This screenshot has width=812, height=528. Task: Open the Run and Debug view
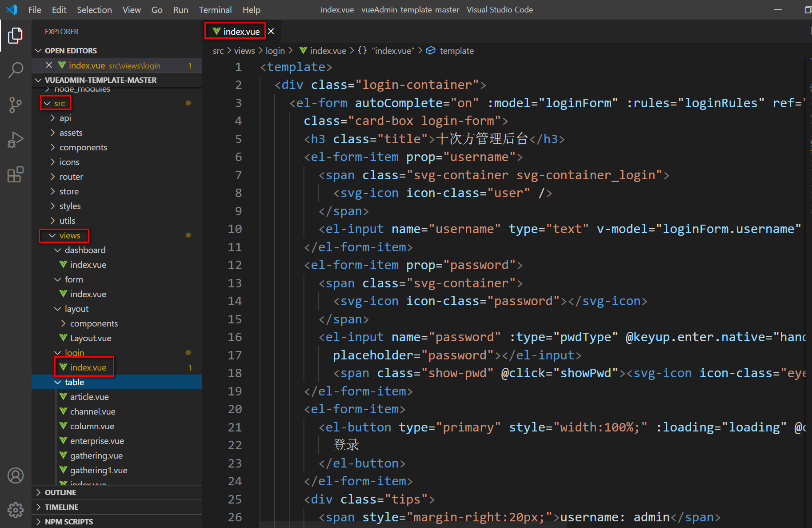click(16, 140)
